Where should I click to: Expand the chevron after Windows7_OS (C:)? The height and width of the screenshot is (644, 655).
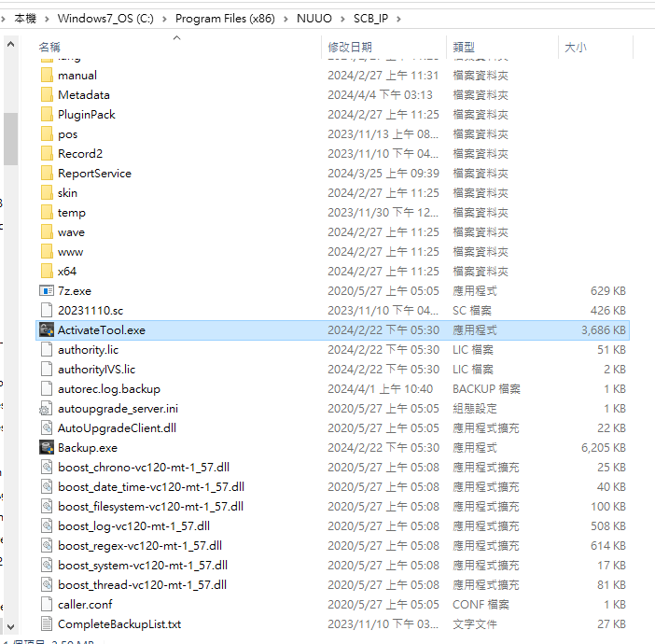[x=165, y=19]
